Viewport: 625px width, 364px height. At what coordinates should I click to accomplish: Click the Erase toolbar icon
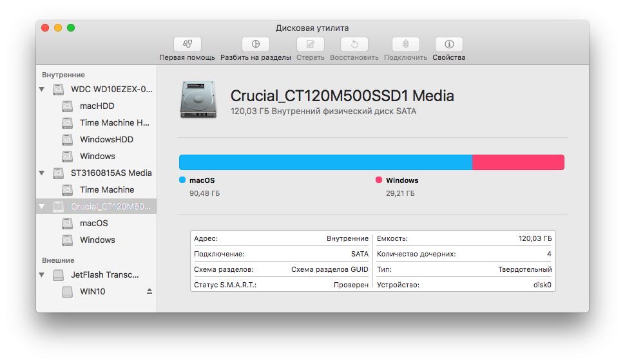[x=310, y=44]
